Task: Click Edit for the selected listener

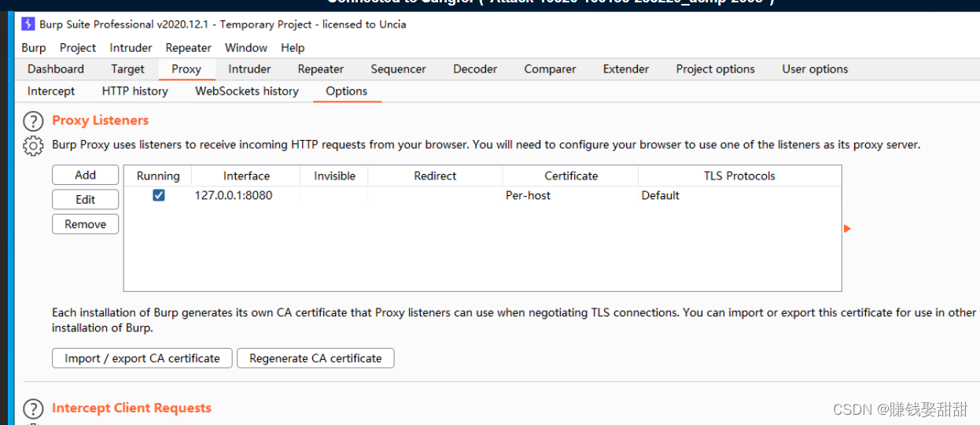Action: coord(86,199)
